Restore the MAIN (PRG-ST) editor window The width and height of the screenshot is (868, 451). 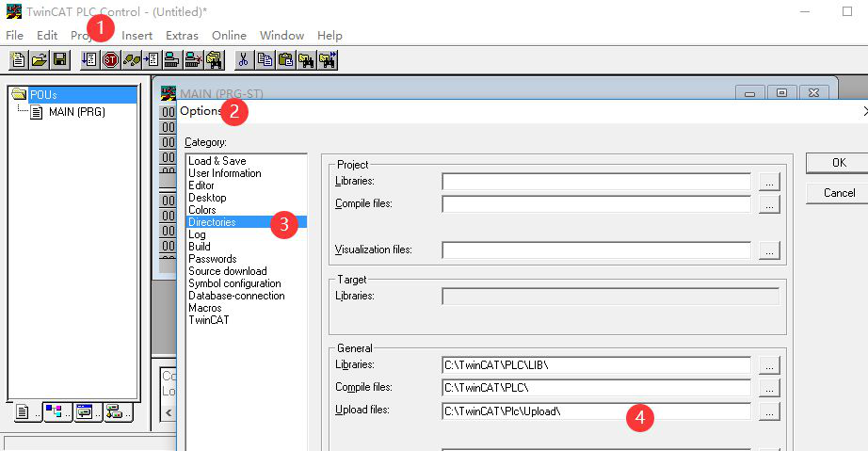coord(781,93)
